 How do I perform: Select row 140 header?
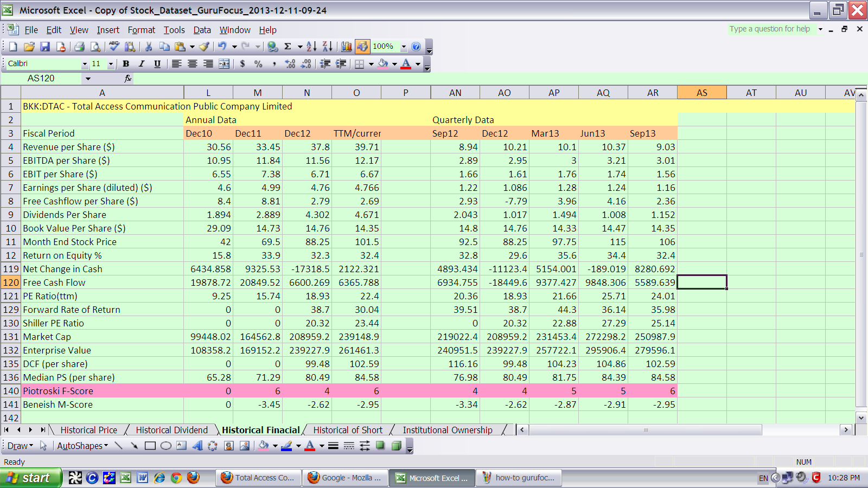click(x=11, y=391)
